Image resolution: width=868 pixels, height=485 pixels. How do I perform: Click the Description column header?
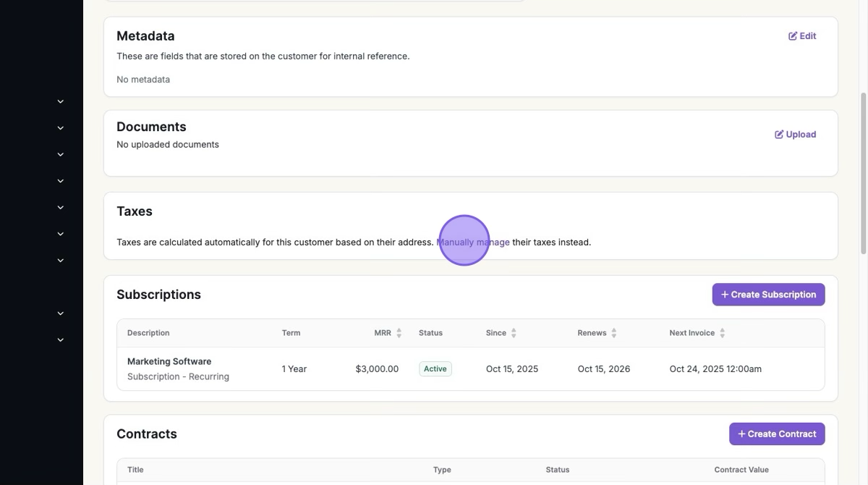(148, 333)
